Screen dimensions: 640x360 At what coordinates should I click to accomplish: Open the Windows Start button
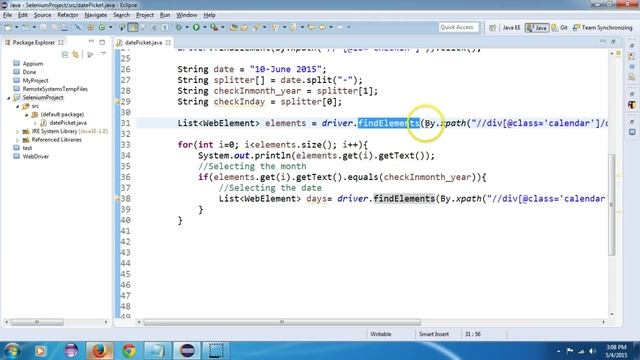pos(12,351)
